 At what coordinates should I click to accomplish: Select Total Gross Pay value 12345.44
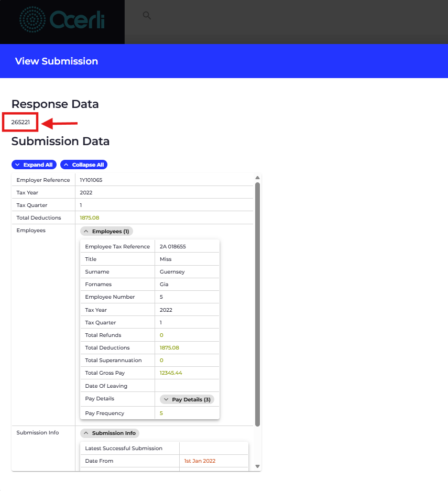171,373
